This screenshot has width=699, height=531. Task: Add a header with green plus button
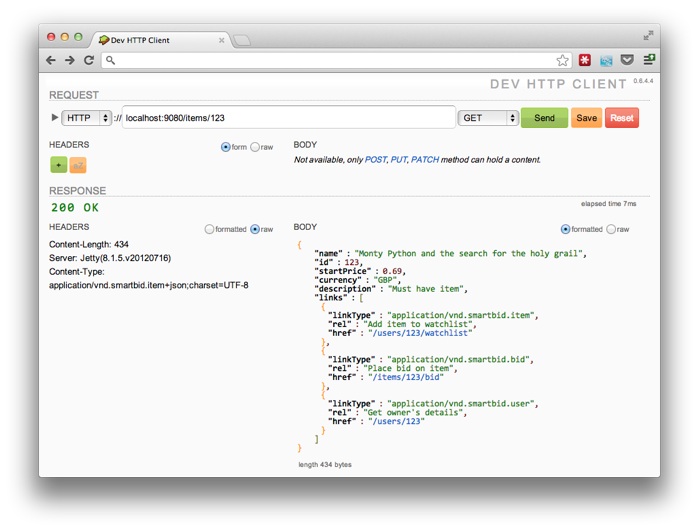pos(58,165)
